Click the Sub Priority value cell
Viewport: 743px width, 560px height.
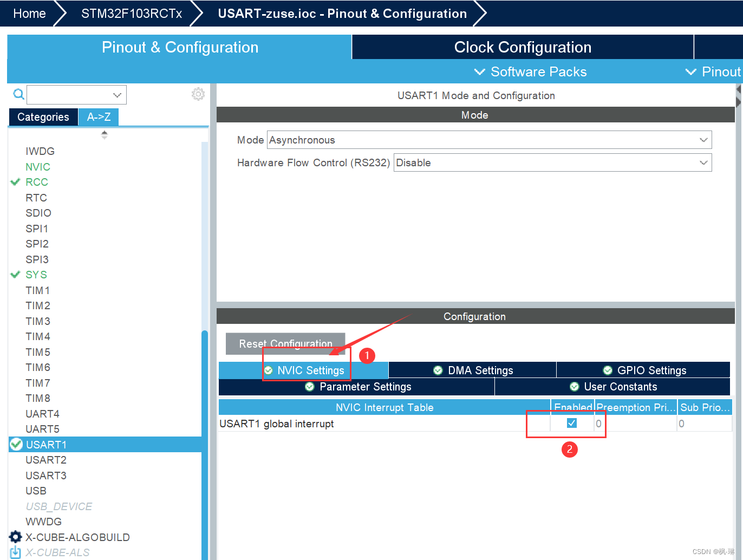click(705, 424)
